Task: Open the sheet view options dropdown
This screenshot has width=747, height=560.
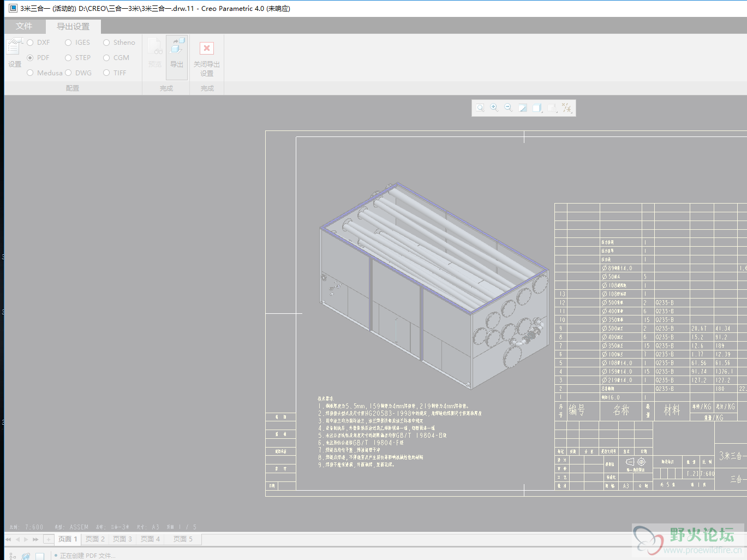Action: coord(552,108)
